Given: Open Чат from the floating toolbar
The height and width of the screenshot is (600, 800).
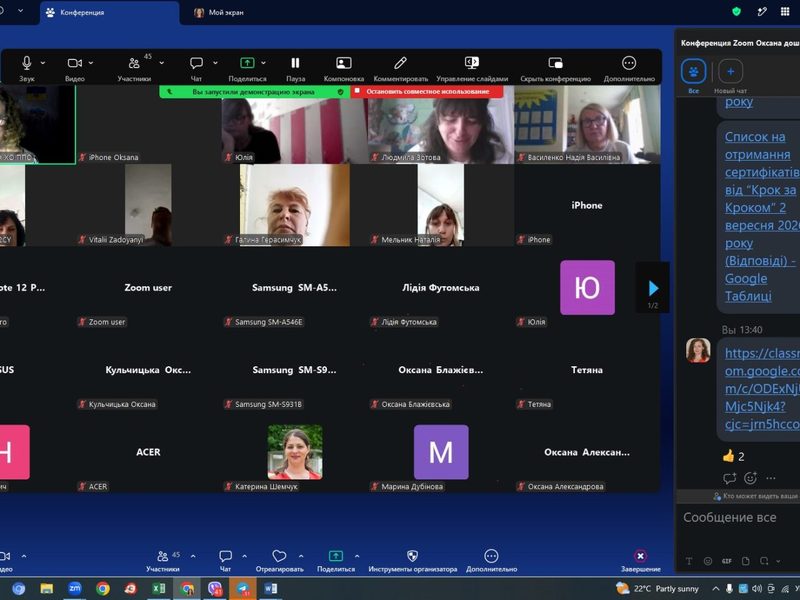Looking at the screenshot, I should click(x=196, y=63).
